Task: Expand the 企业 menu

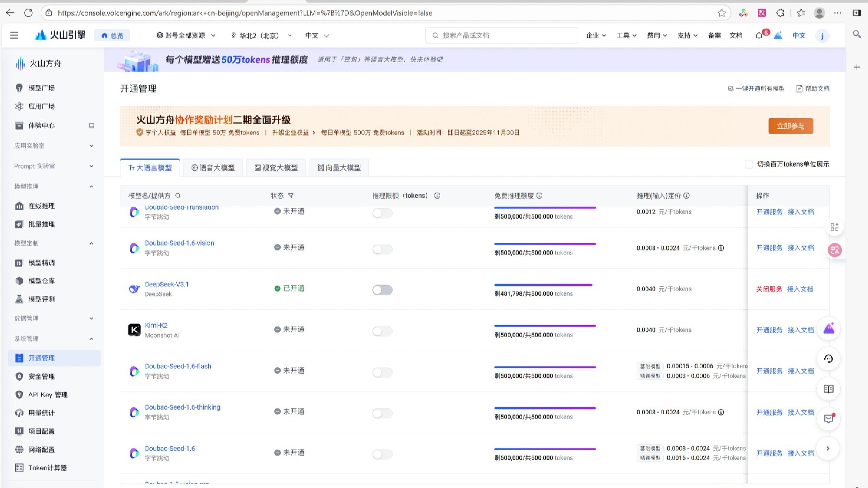Action: [596, 35]
